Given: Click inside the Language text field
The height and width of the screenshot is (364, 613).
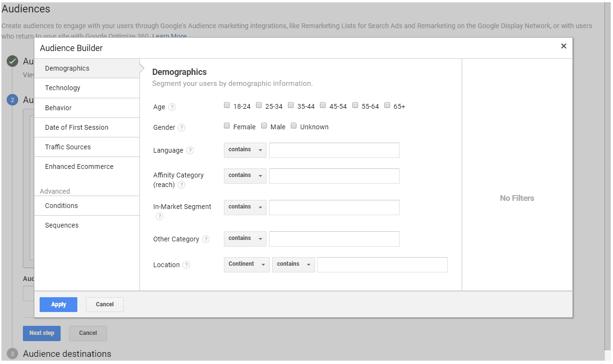Looking at the screenshot, I should [334, 150].
